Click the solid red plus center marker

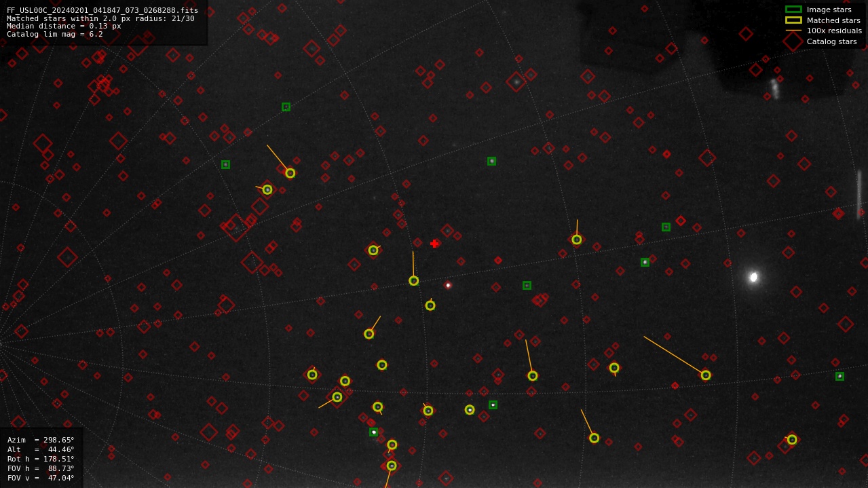[434, 244]
